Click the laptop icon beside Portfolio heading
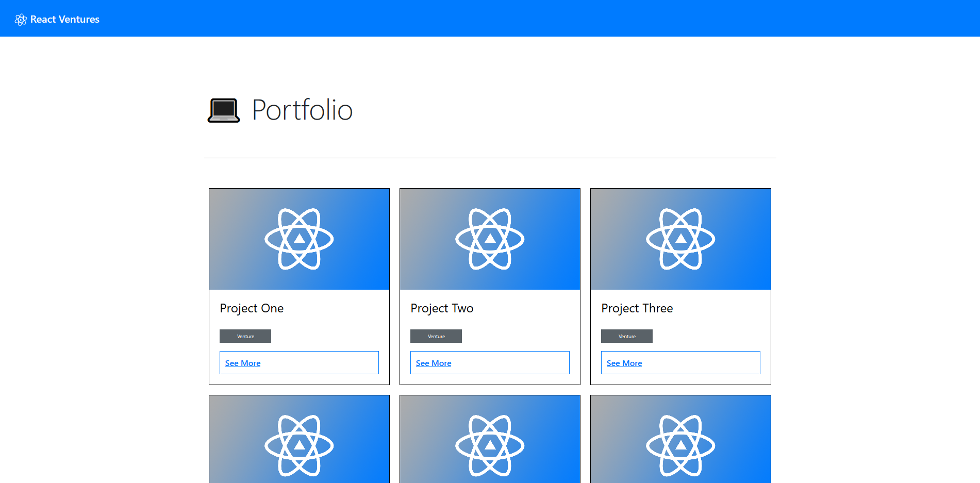This screenshot has height=483, width=980. (x=223, y=110)
